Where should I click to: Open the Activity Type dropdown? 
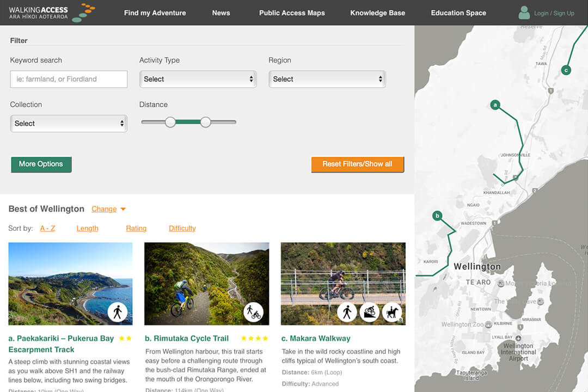pyautogui.click(x=198, y=79)
